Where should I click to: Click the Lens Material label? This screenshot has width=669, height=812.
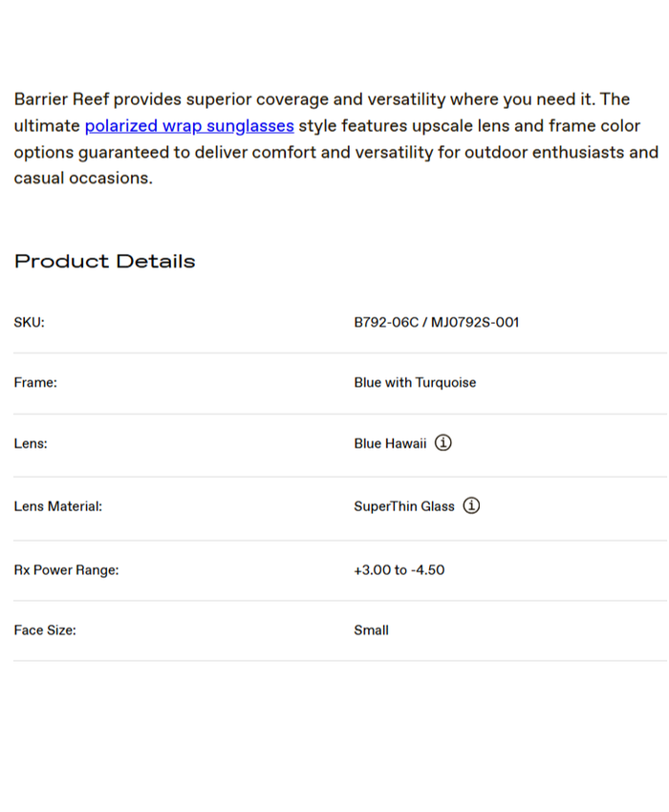click(57, 506)
